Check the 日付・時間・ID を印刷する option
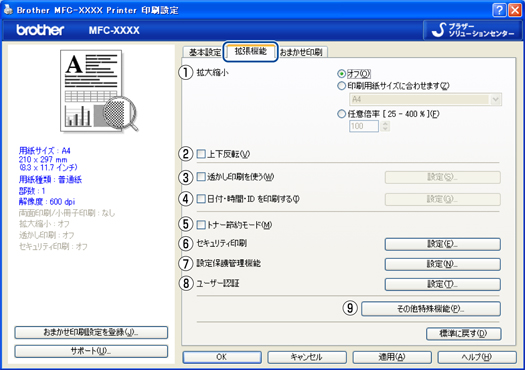The image size is (525, 370). pyautogui.click(x=201, y=199)
